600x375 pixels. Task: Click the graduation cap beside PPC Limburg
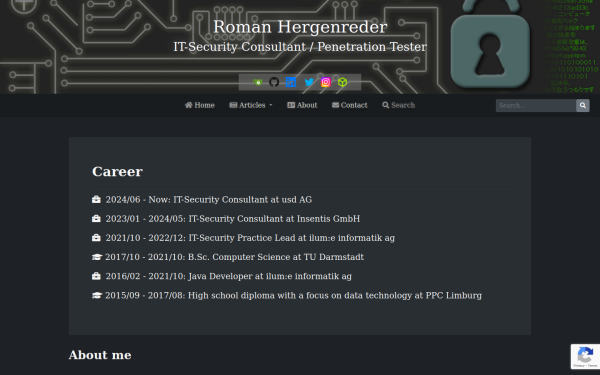97,295
